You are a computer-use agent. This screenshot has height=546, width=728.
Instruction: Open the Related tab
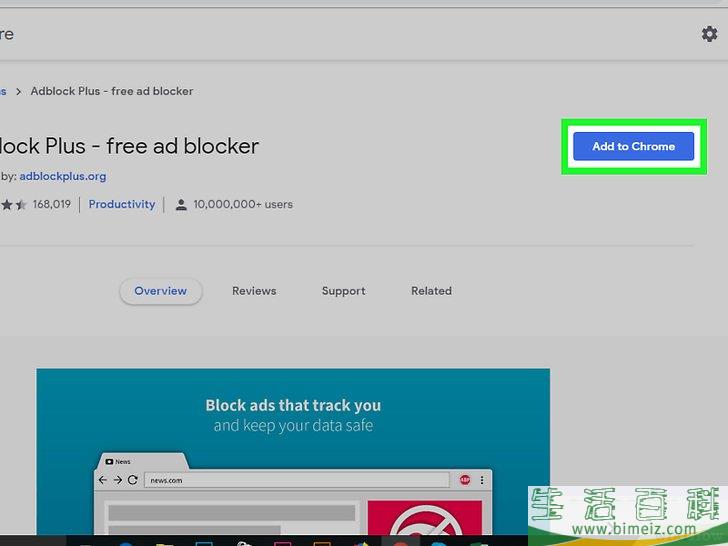point(431,291)
